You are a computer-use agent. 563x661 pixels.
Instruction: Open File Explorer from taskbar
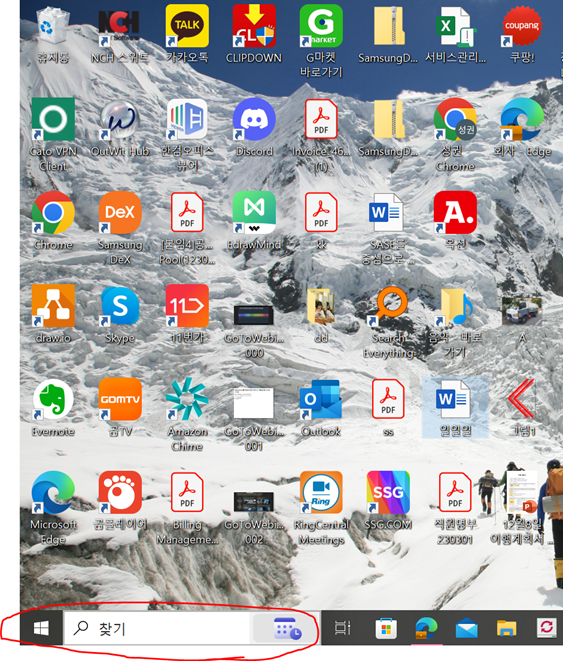point(507,628)
